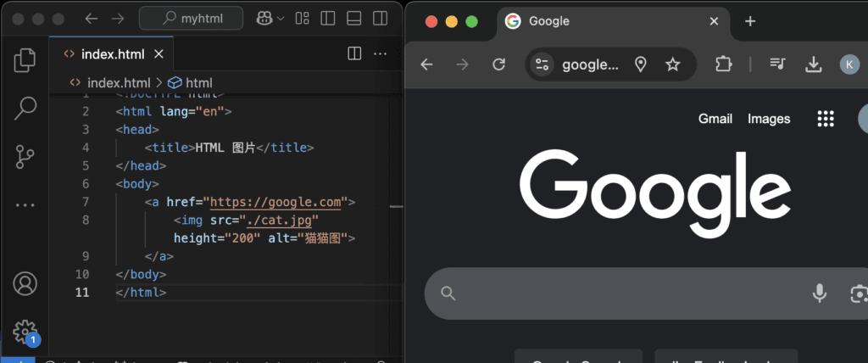Open the media controls icon in Chrome
This screenshot has width=868, height=363.
[778, 64]
